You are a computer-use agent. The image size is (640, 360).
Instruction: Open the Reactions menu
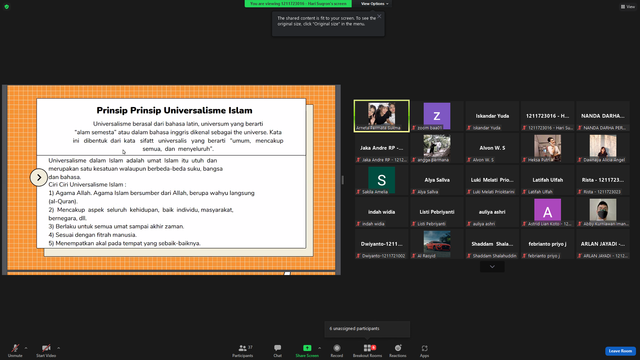pyautogui.click(x=398, y=350)
